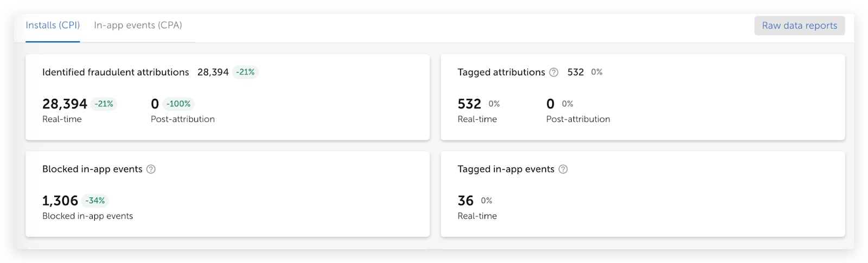Open help icon beside Tagged attributions
This screenshot has width=868, height=263.
point(553,72)
